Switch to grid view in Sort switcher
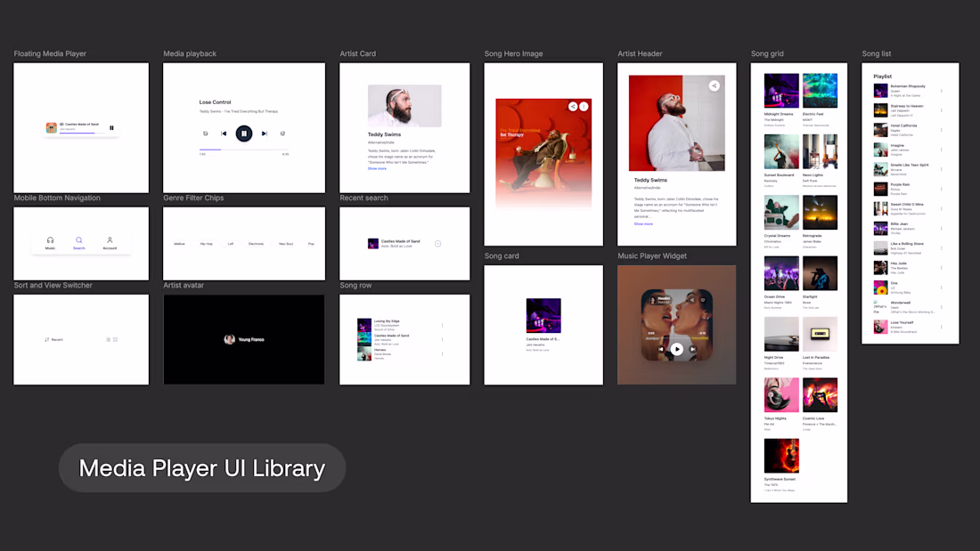This screenshot has height=551, width=980. tap(115, 339)
